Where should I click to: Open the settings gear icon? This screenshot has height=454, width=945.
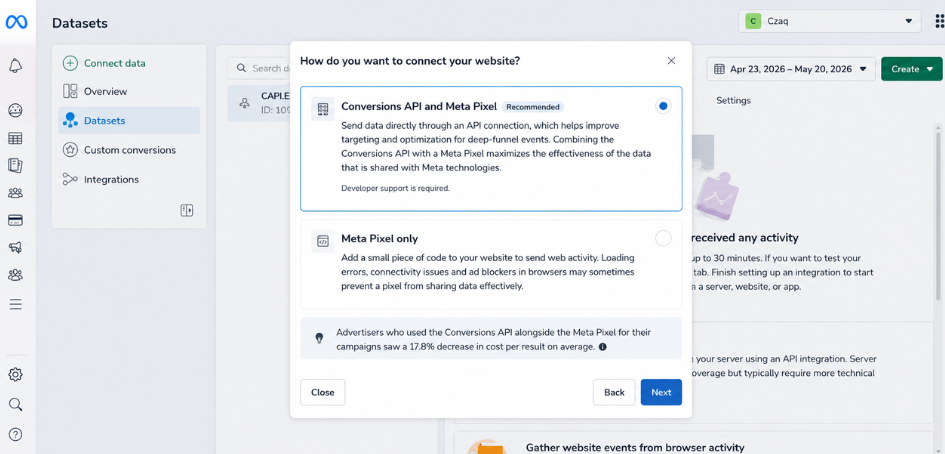[x=16, y=374]
